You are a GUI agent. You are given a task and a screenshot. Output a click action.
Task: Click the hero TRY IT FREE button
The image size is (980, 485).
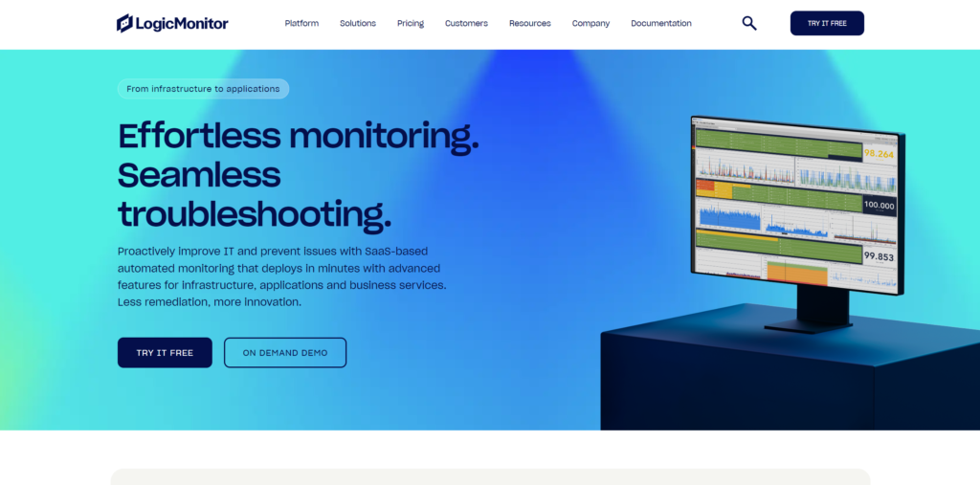(x=165, y=353)
